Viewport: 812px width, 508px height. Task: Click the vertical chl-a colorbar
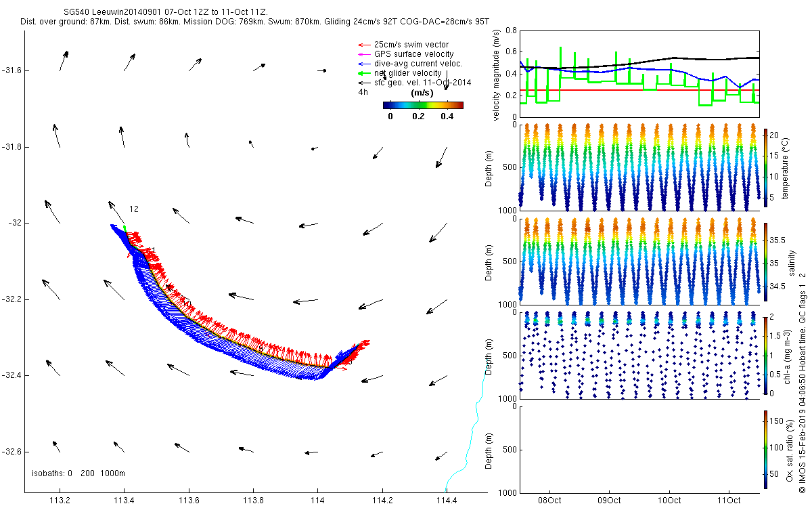(766, 355)
